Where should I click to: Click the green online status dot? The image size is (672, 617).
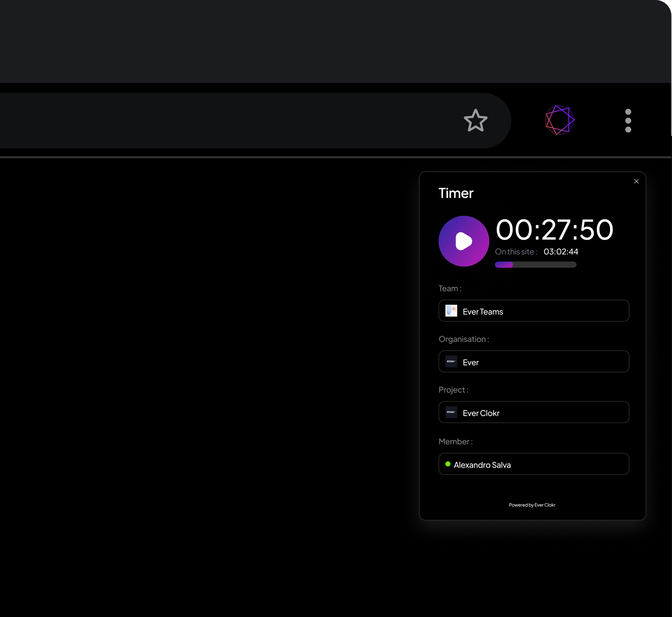(x=448, y=464)
